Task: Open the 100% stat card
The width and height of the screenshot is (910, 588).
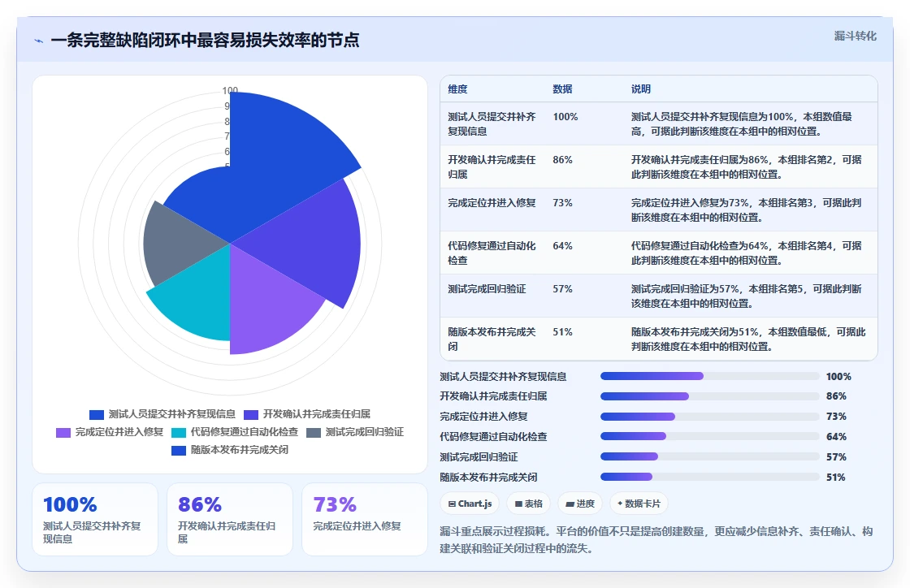Action: (x=95, y=520)
